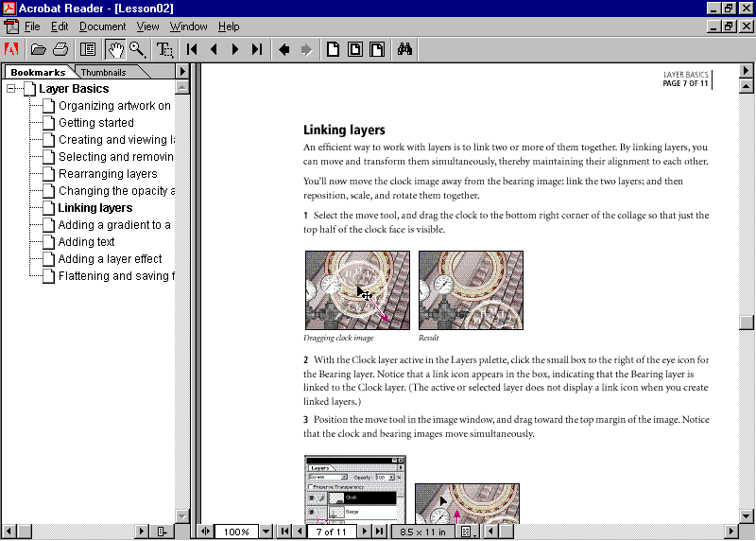The width and height of the screenshot is (756, 541).
Task: Go to Adding text bookmark
Action: (x=86, y=242)
